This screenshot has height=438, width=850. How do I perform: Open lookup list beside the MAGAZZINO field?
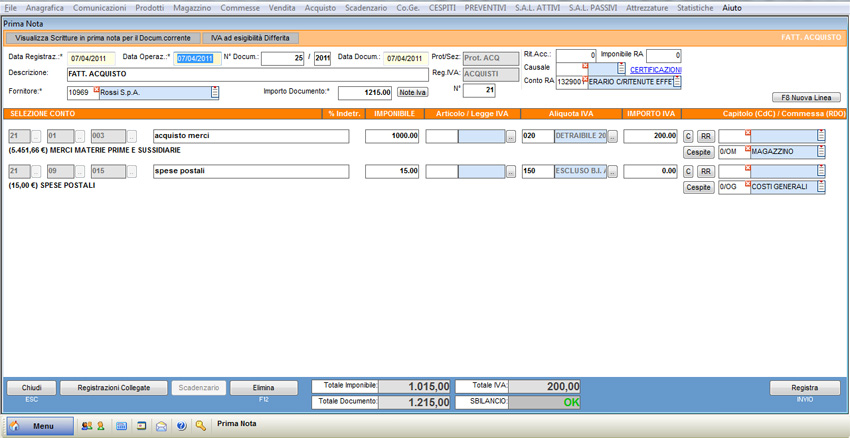coord(821,152)
